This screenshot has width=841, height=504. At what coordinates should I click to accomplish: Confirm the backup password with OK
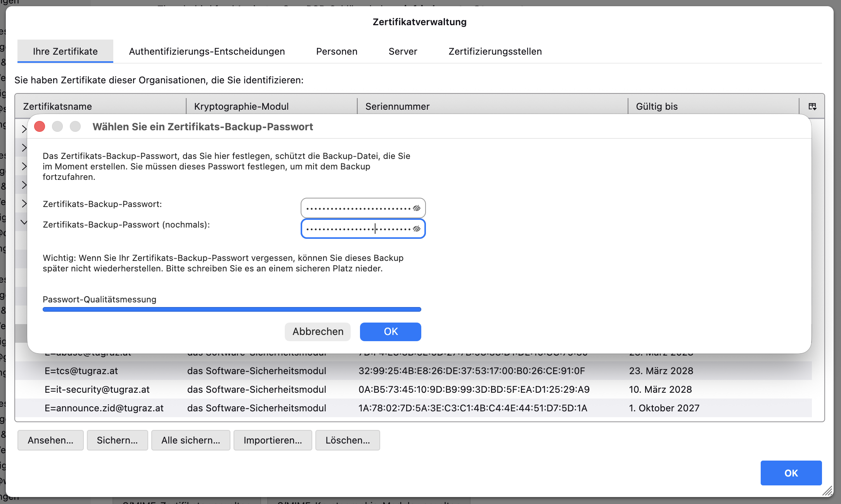[390, 331]
